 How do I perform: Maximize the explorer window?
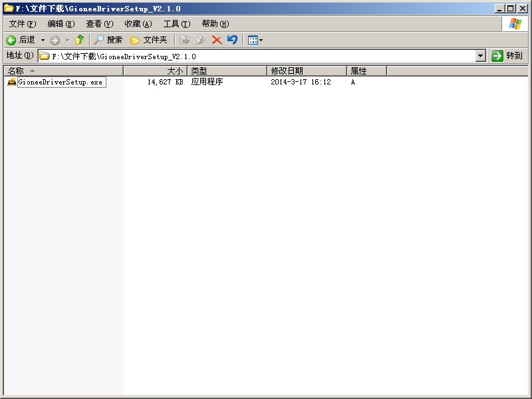click(510, 9)
